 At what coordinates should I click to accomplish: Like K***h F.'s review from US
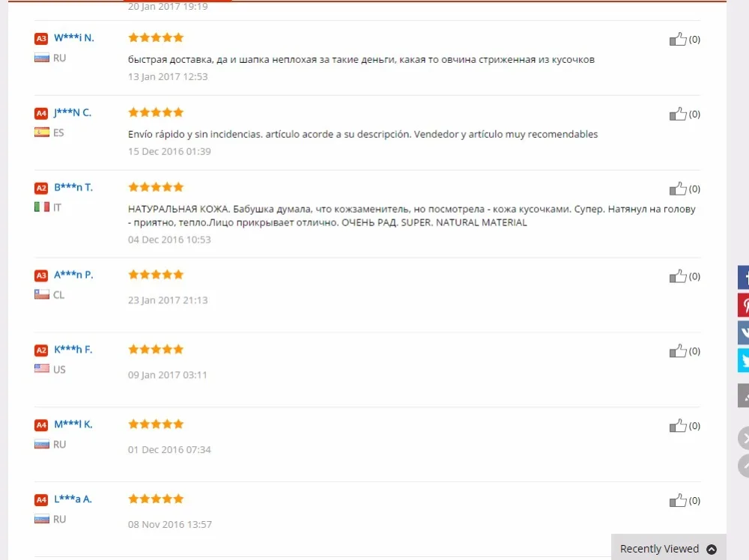[x=677, y=351]
